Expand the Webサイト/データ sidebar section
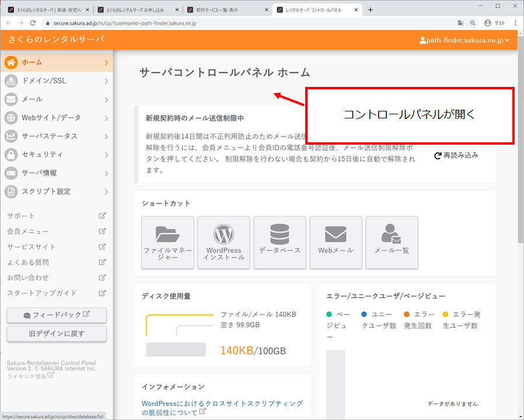This screenshot has height=420, width=524. click(57, 118)
